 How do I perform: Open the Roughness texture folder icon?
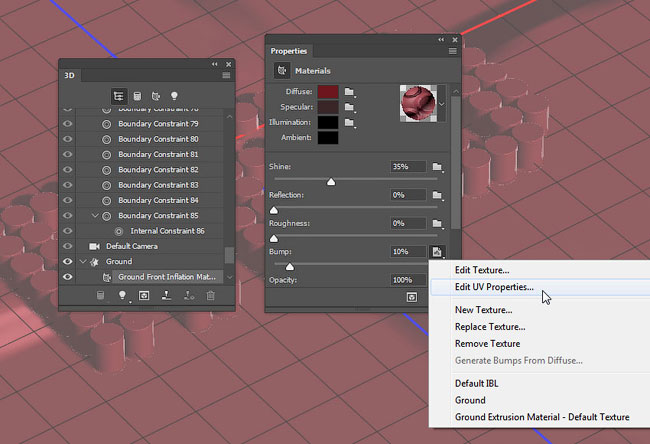(x=437, y=223)
